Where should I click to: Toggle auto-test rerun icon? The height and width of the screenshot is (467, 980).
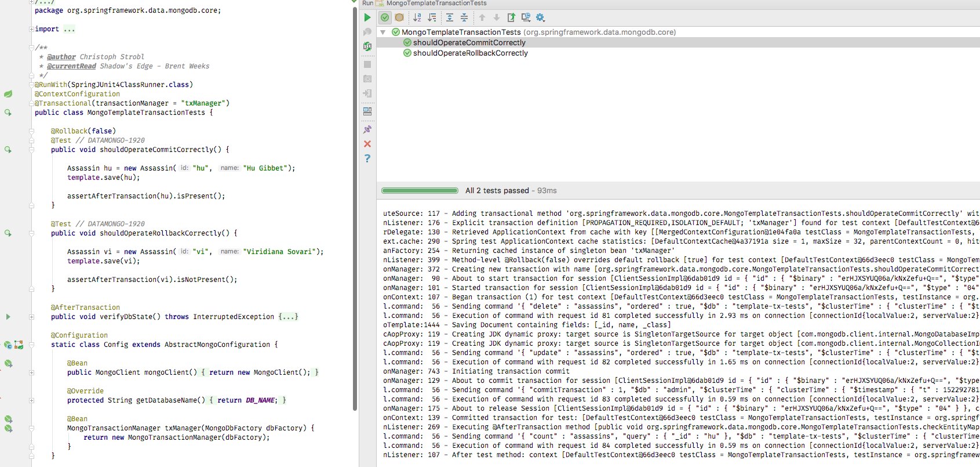(x=367, y=46)
